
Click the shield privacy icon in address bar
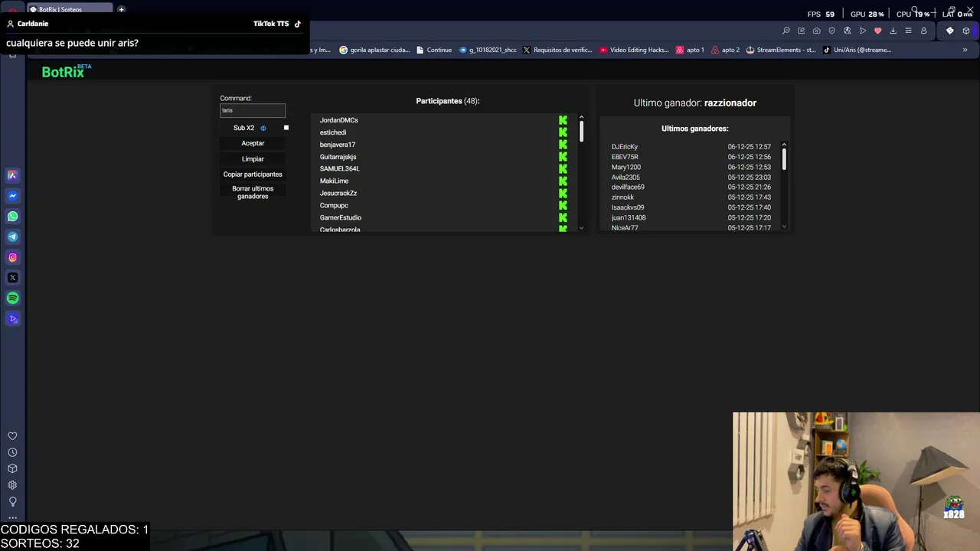831,31
